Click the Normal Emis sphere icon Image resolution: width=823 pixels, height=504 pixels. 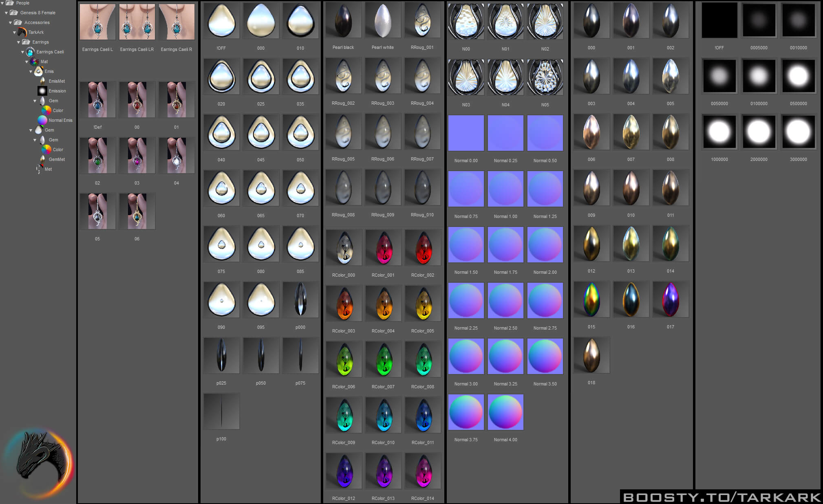[42, 120]
